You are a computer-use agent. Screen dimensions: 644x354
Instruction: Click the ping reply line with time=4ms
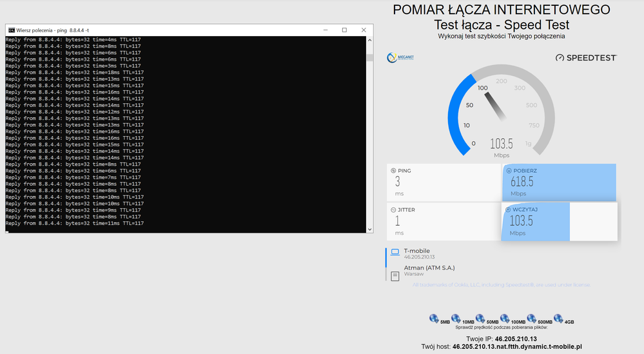73,39
